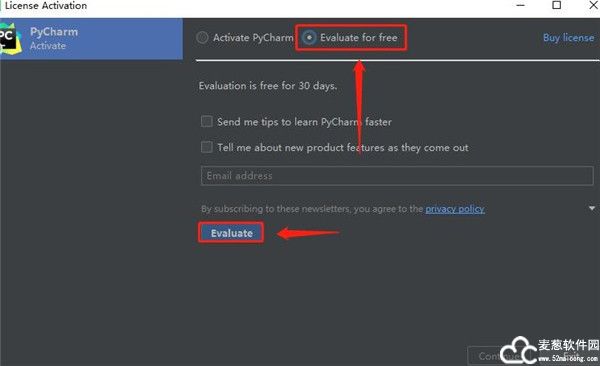Close the License Activation window
This screenshot has width=600, height=366.
tap(593, 5)
